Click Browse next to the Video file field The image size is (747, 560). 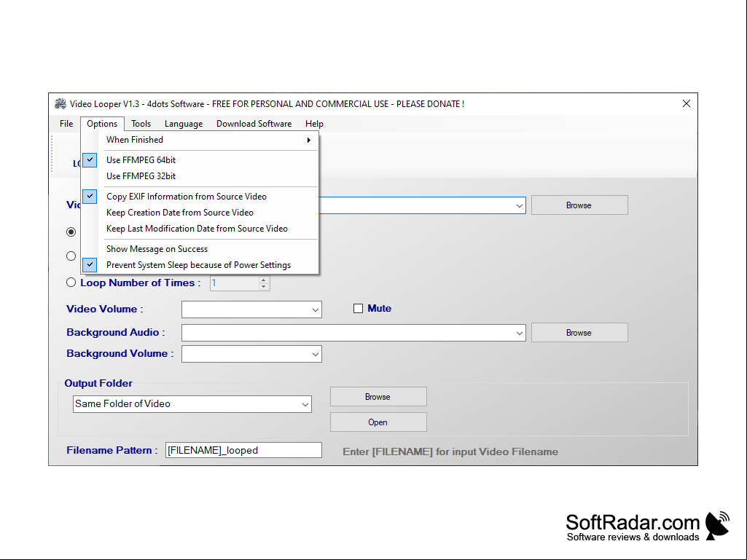(x=579, y=205)
